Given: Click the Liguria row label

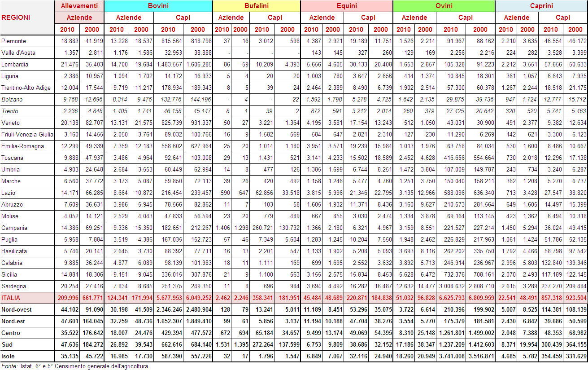Looking at the screenshot, I should pyautogui.click(x=10, y=76).
